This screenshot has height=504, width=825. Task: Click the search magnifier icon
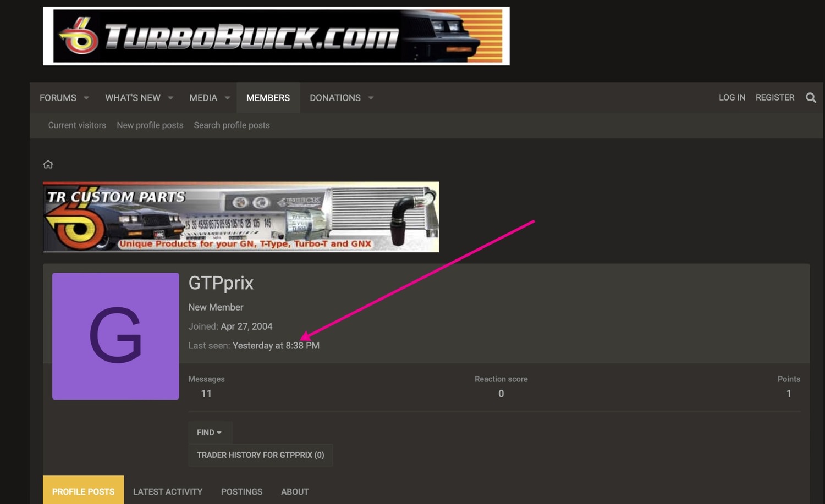[x=811, y=98]
